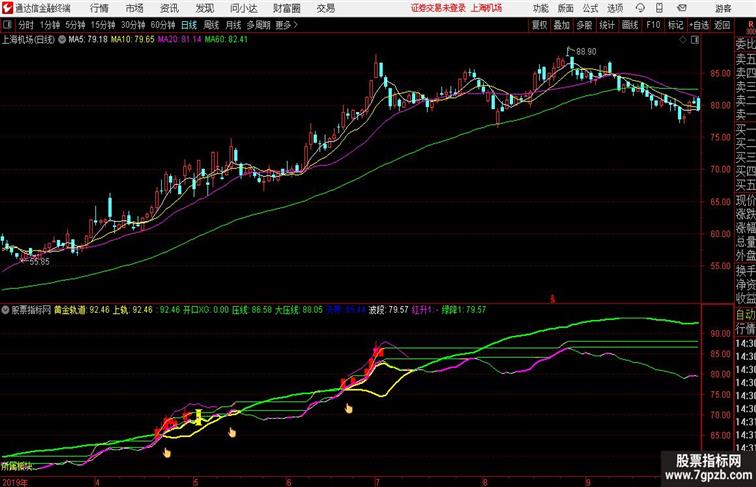Switch to 1分钟 period tab
This screenshot has width=756, height=487.
pos(50,25)
